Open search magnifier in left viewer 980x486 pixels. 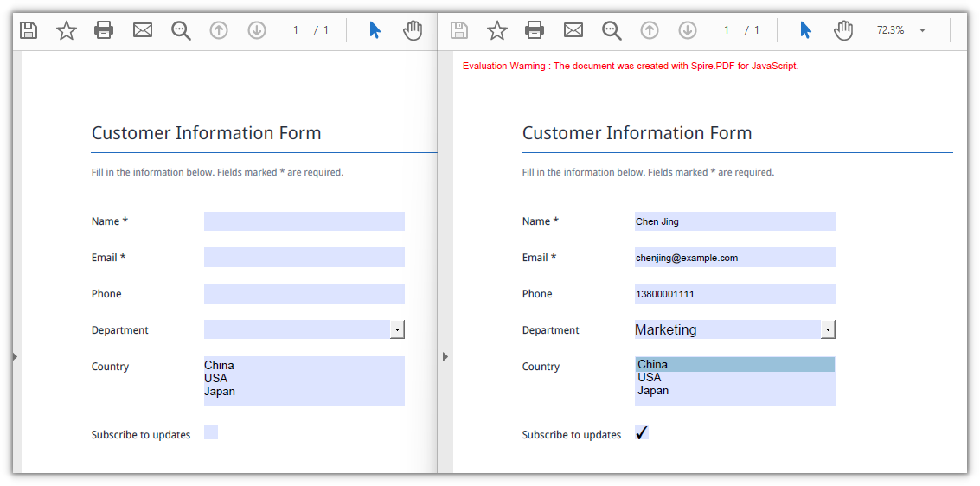[182, 30]
